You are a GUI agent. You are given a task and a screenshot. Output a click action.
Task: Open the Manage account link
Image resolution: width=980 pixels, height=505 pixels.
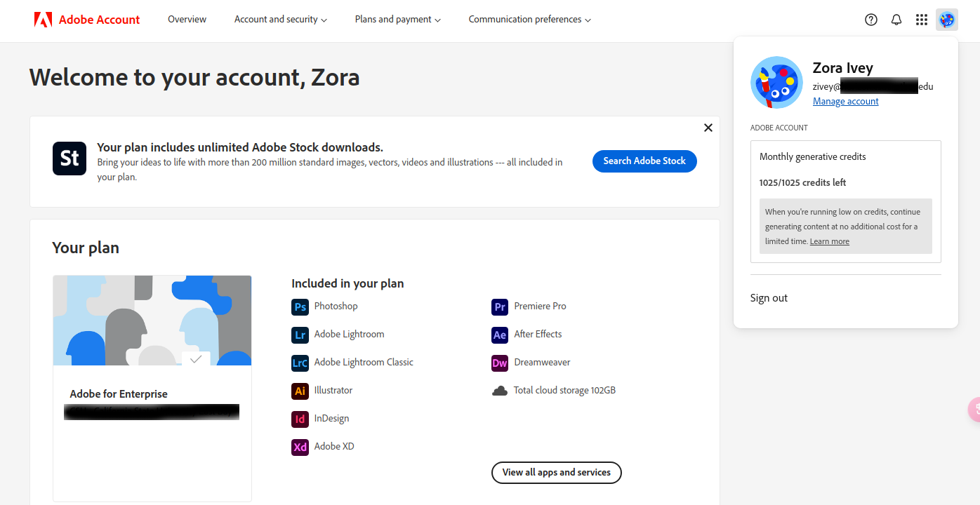click(x=846, y=102)
